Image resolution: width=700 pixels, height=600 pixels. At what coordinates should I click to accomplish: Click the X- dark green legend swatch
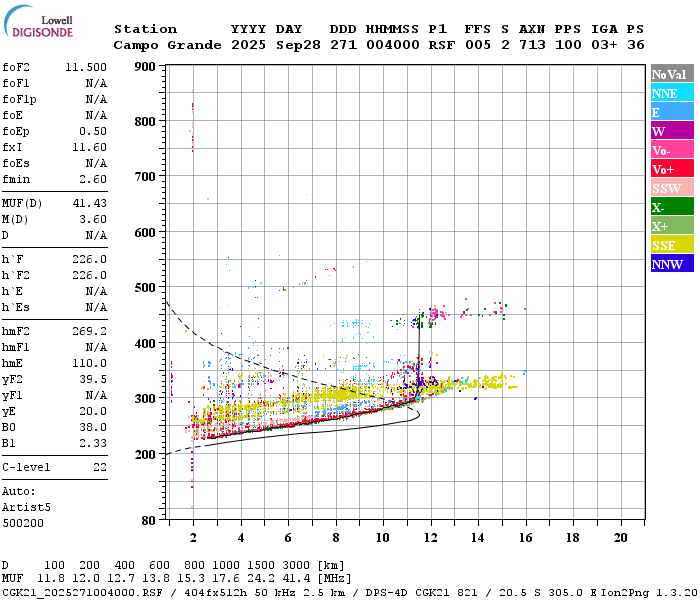click(x=672, y=207)
